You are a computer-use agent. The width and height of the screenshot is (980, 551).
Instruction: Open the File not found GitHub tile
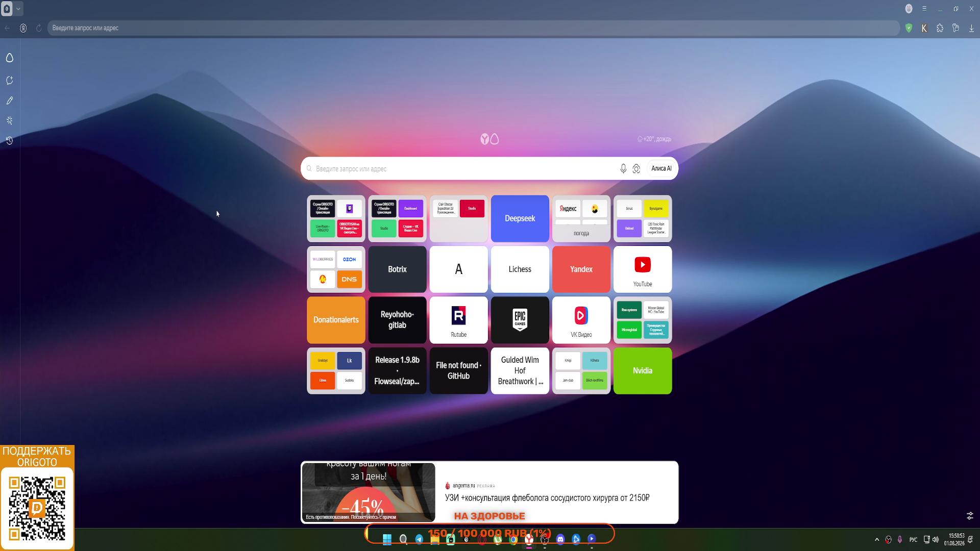click(459, 371)
